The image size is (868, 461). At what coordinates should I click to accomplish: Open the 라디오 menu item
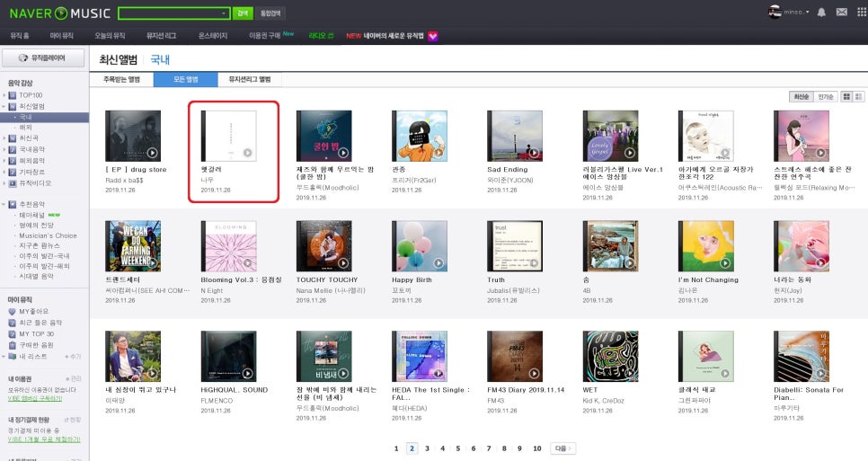pyautogui.click(x=321, y=36)
